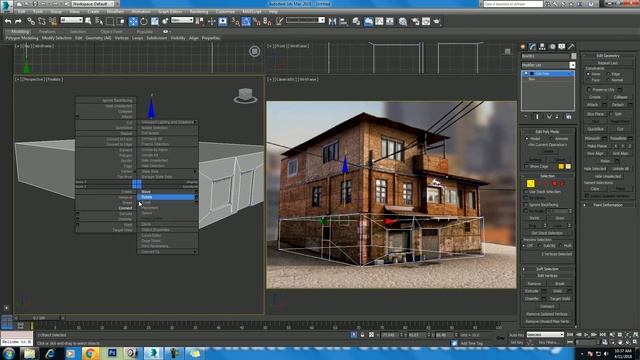Expand the Paint Deformation rollout
This screenshot has height=360, width=640.
[x=608, y=205]
